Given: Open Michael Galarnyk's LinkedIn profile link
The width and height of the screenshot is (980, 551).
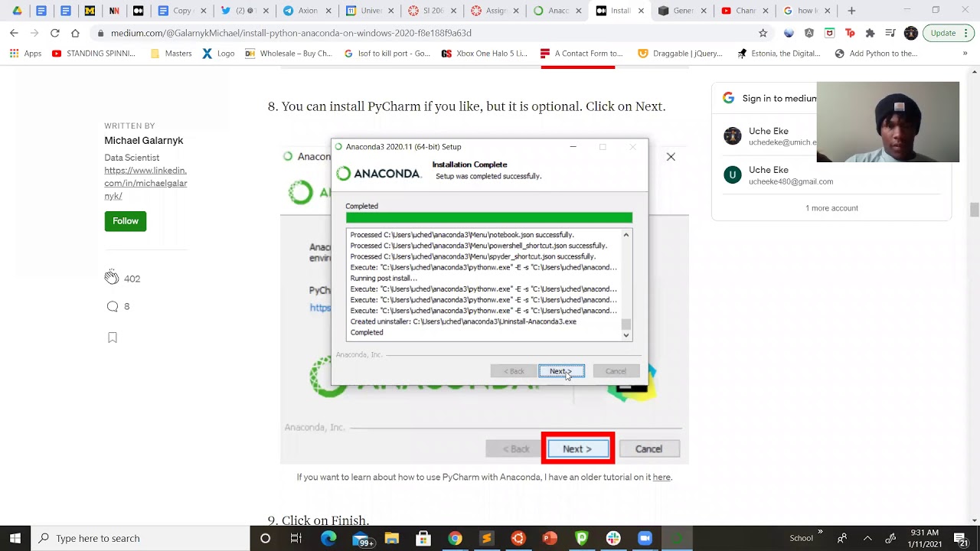Looking at the screenshot, I should 145,183.
